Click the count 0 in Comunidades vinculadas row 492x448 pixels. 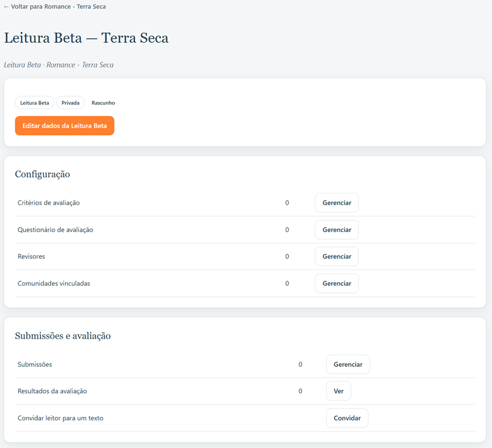[x=287, y=283]
